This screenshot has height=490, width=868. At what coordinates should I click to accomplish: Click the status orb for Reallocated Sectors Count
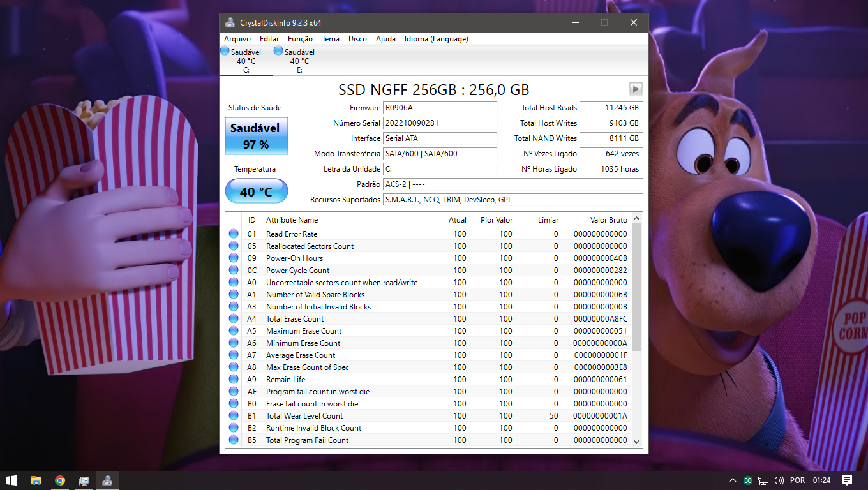(234, 246)
